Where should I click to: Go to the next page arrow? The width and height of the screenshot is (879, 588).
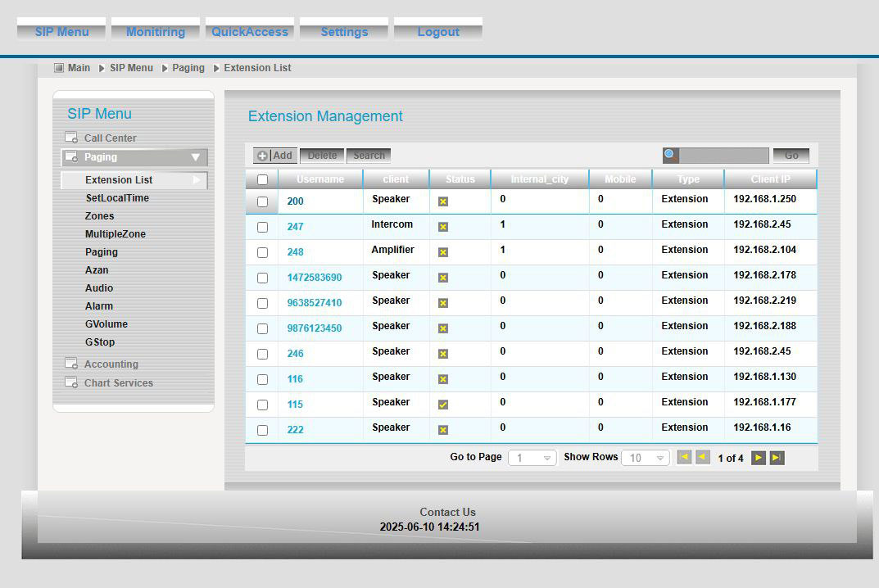[x=759, y=458]
